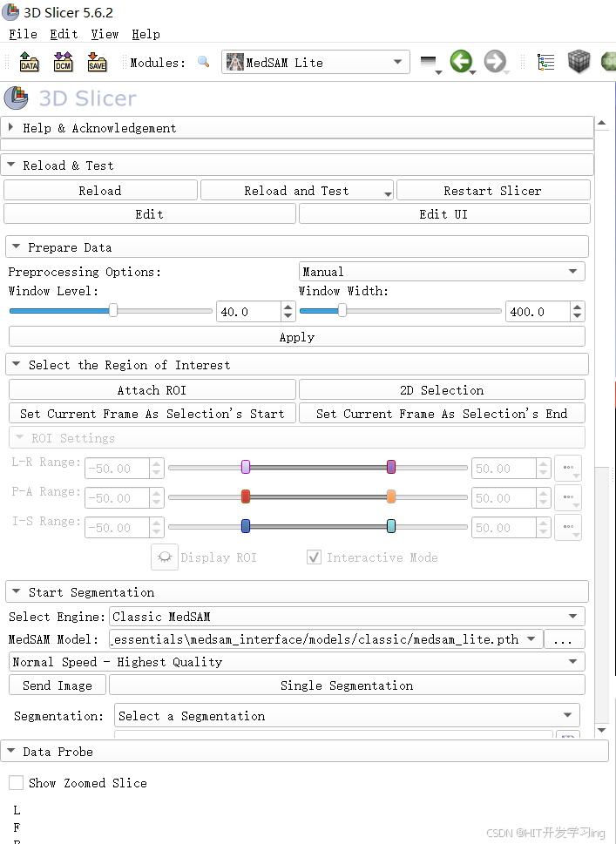Click the P-A Range red min handle

(246, 496)
